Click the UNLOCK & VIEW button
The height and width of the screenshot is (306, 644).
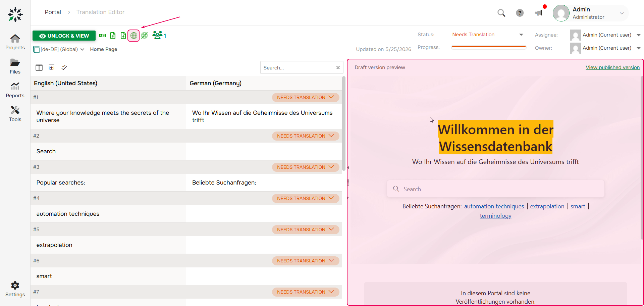(64, 36)
